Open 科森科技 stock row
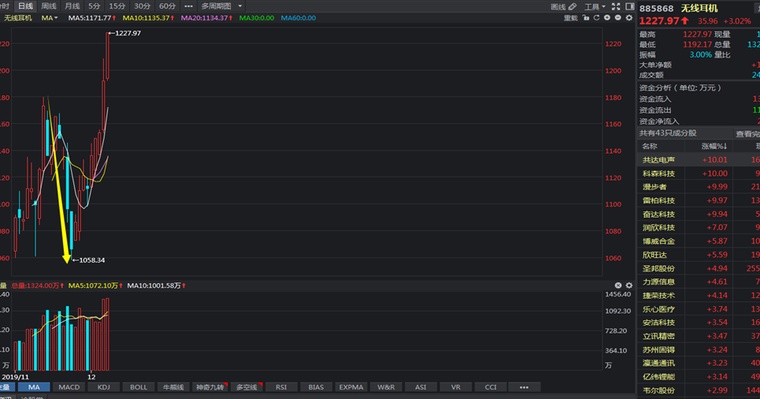The image size is (760, 399). (698, 174)
